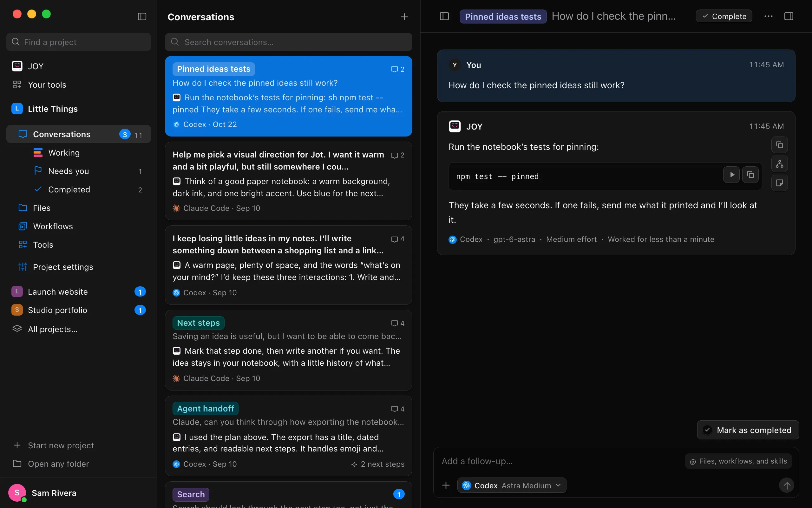The width and height of the screenshot is (812, 508).
Task: Click the Pinned ideas tests title tag
Action: coord(503,17)
